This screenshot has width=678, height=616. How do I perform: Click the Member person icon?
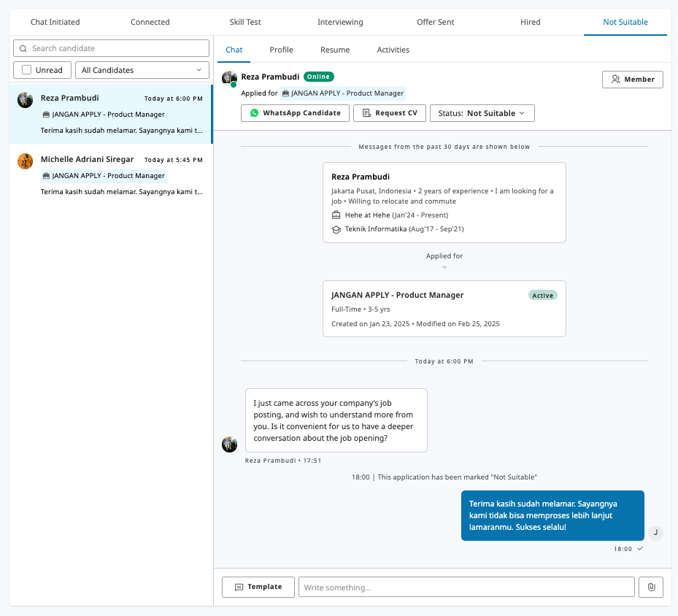(616, 80)
